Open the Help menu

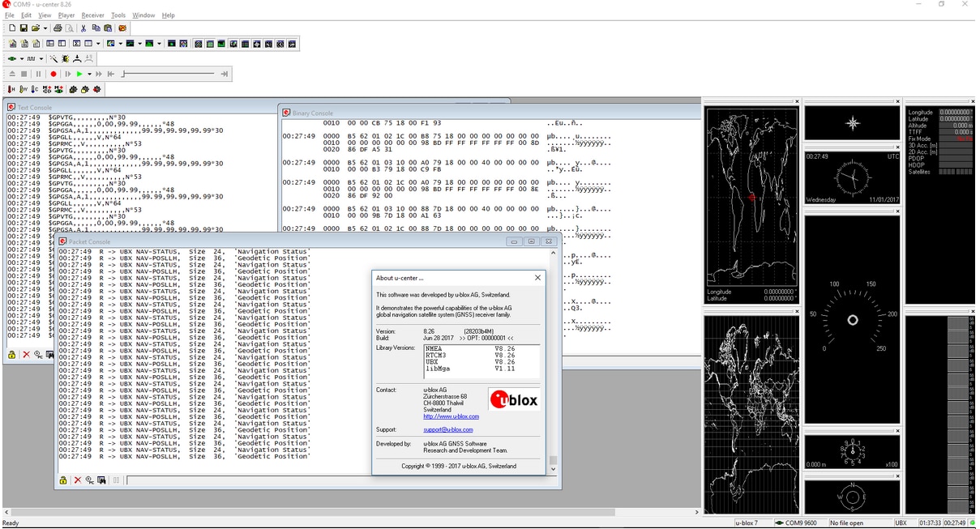point(168,15)
